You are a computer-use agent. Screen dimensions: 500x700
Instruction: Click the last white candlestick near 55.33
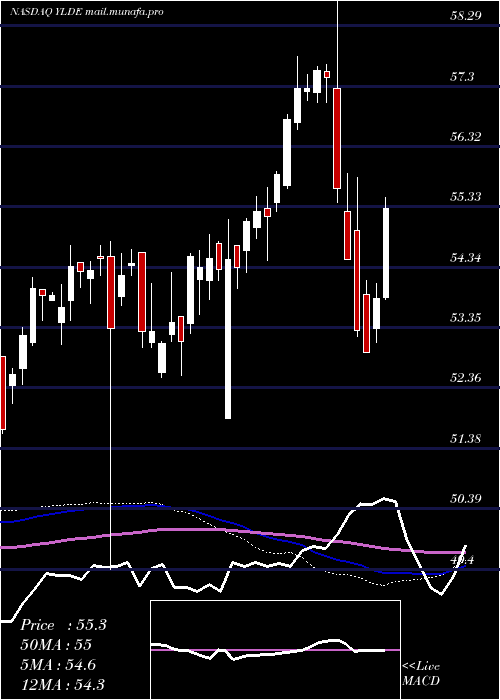[x=386, y=253]
